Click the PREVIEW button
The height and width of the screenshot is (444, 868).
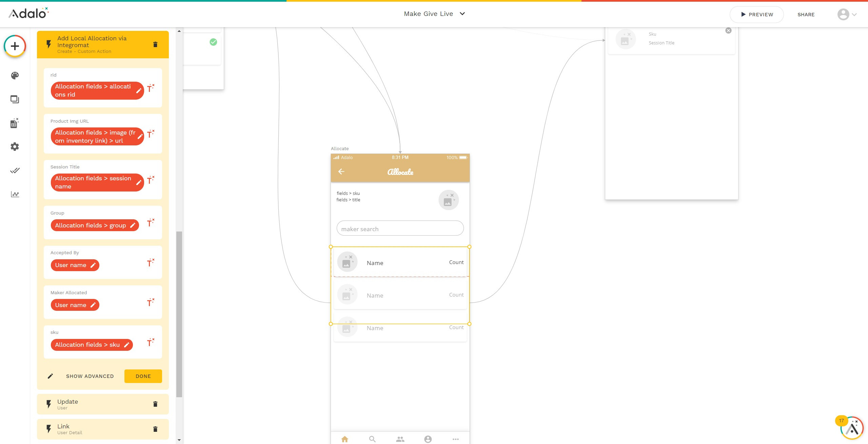click(x=756, y=15)
